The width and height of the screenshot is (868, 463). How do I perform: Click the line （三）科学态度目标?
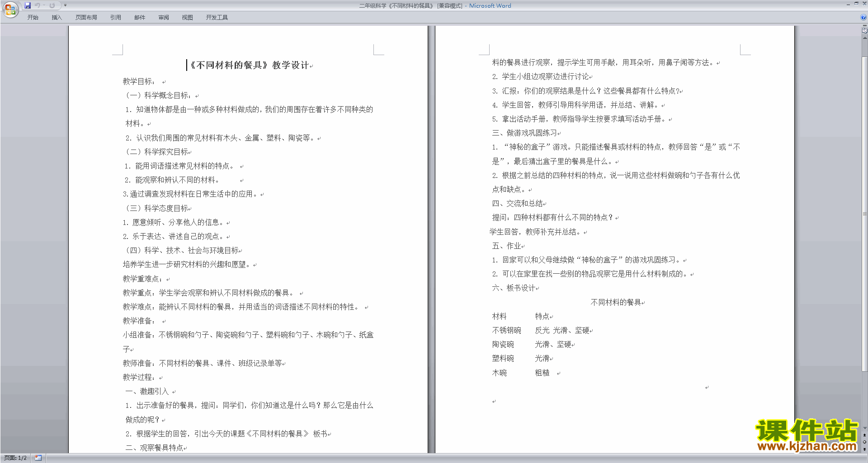[156, 208]
